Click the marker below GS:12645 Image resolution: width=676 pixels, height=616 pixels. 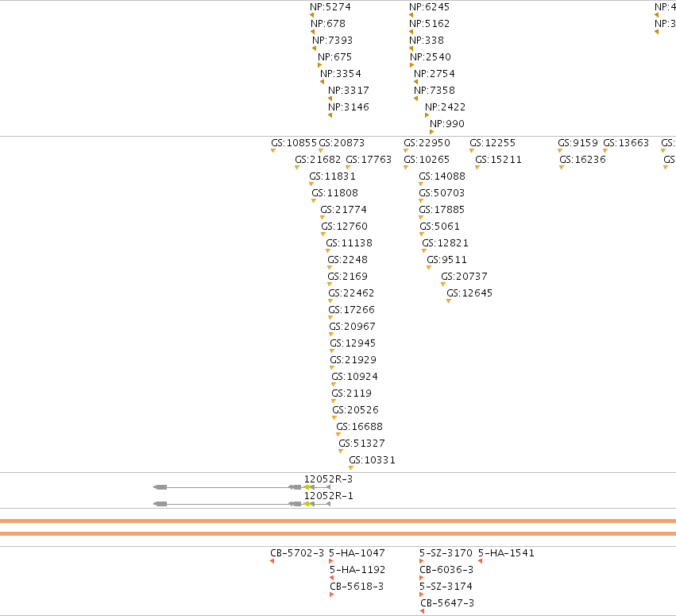(x=449, y=301)
